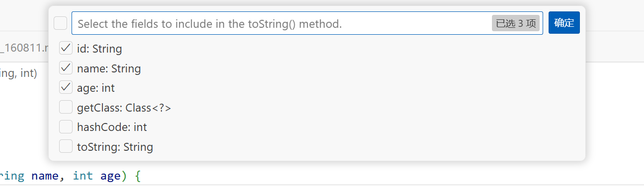Check the toString: String checkbox
644x187 pixels.
[x=66, y=146]
